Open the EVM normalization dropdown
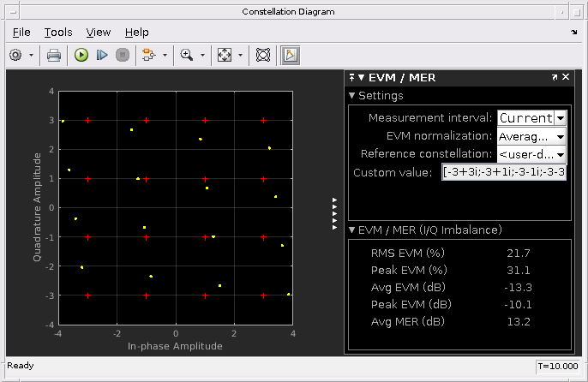 pos(560,136)
